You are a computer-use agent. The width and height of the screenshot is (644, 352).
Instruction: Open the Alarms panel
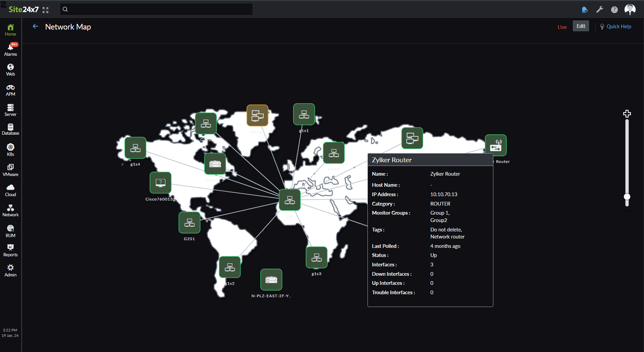[10, 50]
